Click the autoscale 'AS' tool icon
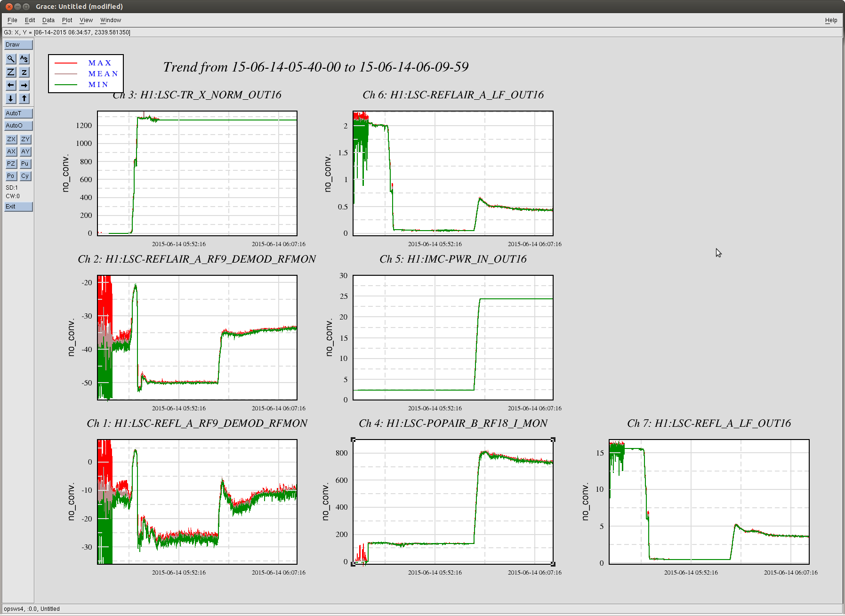The height and width of the screenshot is (616, 845). tap(24, 59)
